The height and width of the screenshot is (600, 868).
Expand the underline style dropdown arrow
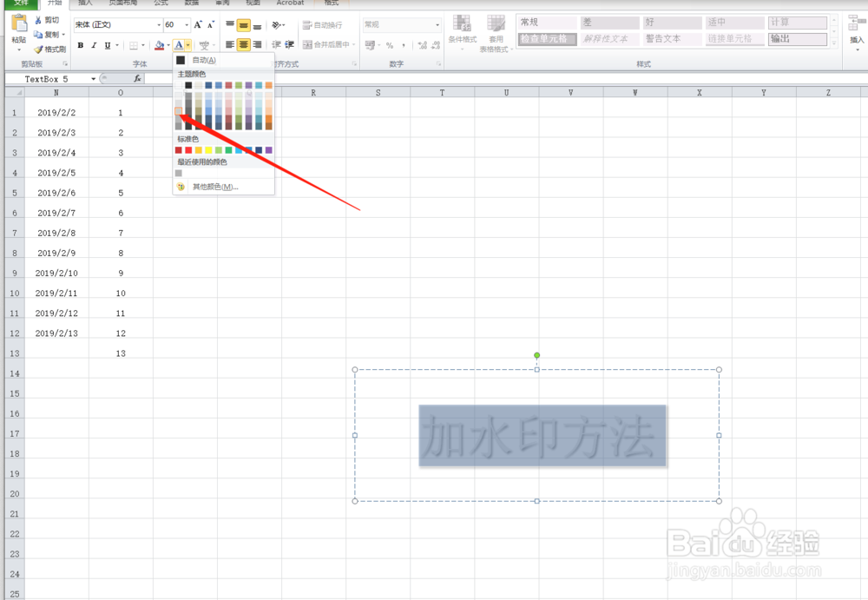coord(117,45)
